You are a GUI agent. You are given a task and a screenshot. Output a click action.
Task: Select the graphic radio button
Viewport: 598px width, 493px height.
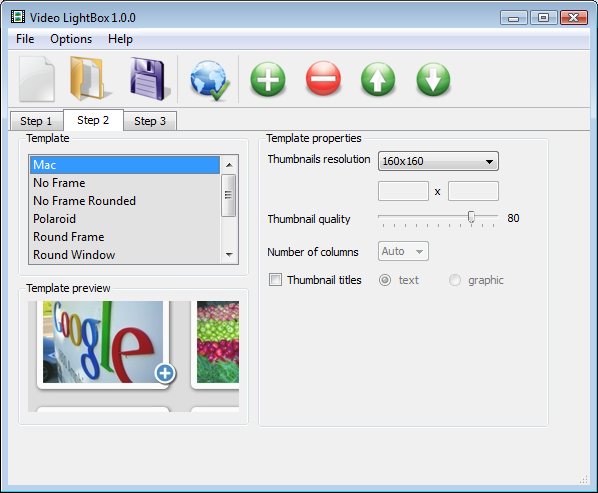[455, 280]
